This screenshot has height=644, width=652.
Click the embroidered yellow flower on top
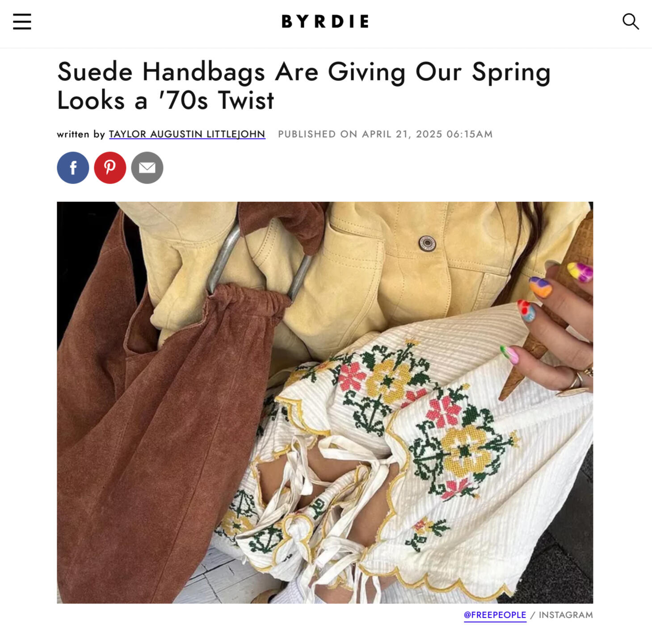click(388, 380)
